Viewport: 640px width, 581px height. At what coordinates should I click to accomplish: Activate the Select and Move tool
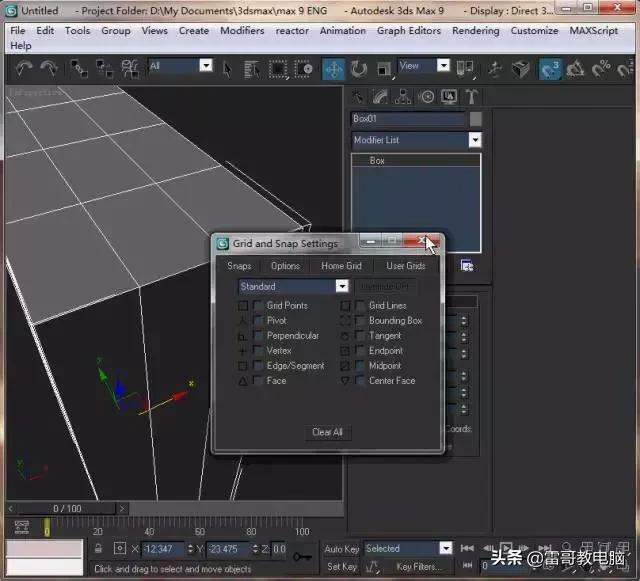pyautogui.click(x=333, y=69)
